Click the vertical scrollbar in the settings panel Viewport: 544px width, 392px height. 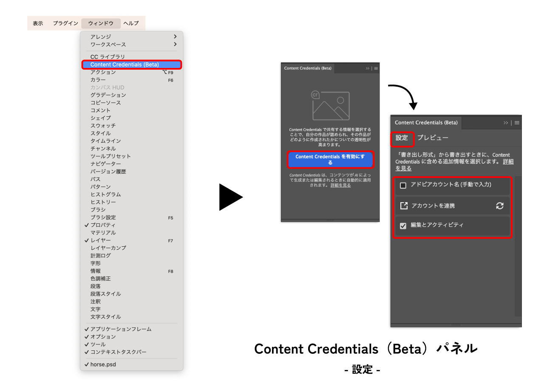coord(518,246)
